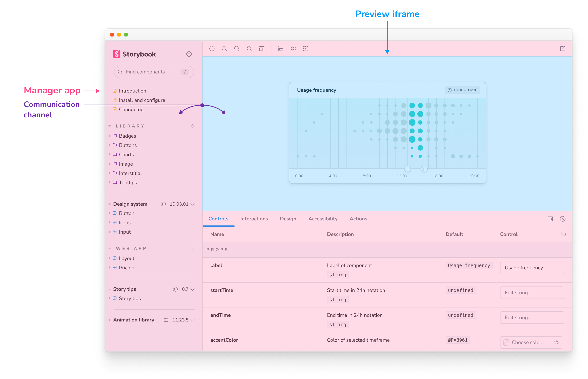Reset the preview zoom level
588x379 pixels.
(249, 48)
